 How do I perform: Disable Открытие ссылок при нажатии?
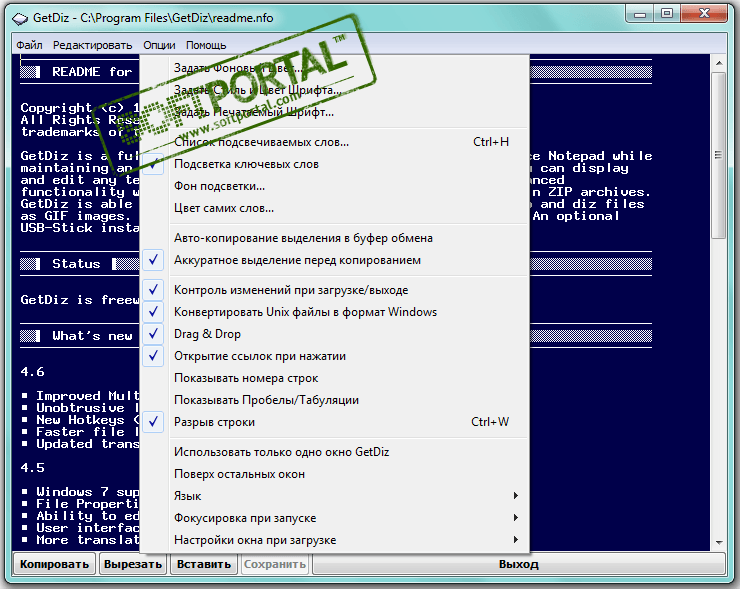335,356
